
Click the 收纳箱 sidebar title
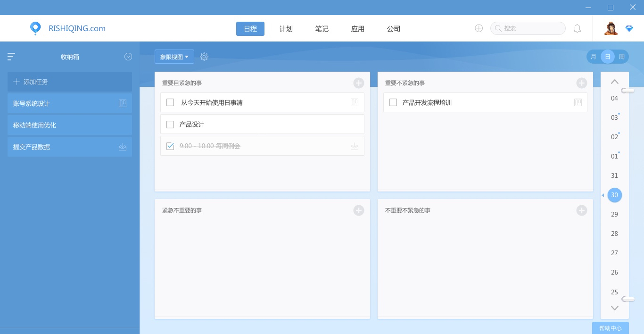coord(70,57)
